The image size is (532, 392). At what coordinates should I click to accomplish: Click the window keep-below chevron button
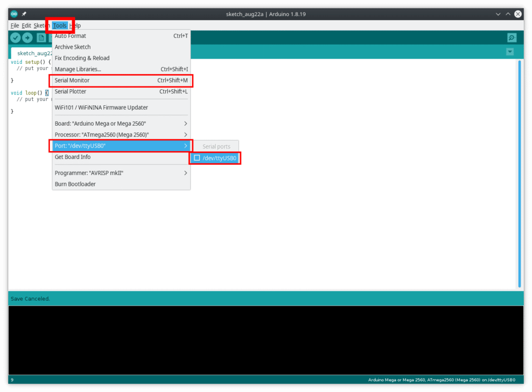point(498,14)
